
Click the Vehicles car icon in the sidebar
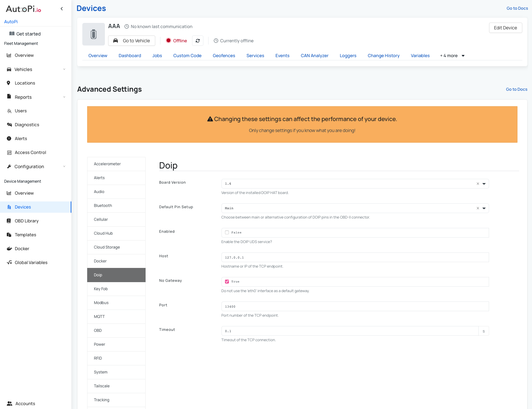9,69
